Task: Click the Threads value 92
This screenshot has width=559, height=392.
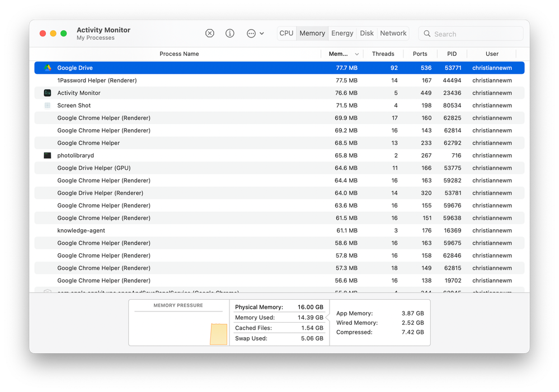Action: click(394, 68)
